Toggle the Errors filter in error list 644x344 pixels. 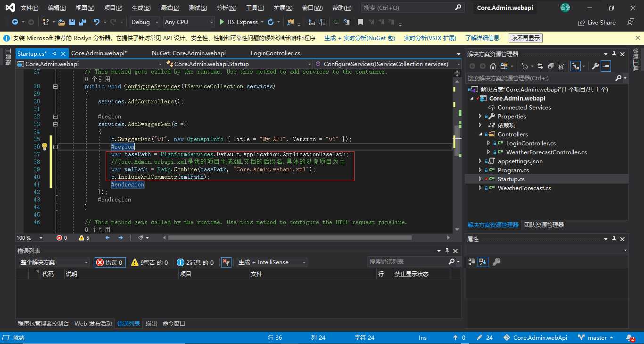point(110,262)
